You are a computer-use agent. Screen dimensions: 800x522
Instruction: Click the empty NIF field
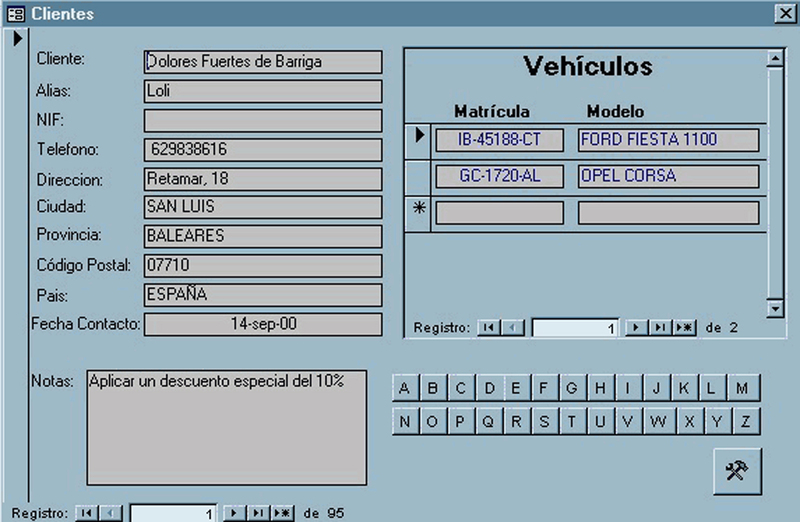(263, 121)
